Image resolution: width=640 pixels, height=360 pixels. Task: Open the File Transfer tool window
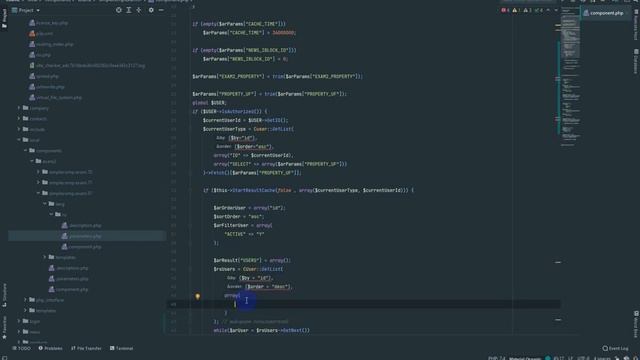(86, 348)
